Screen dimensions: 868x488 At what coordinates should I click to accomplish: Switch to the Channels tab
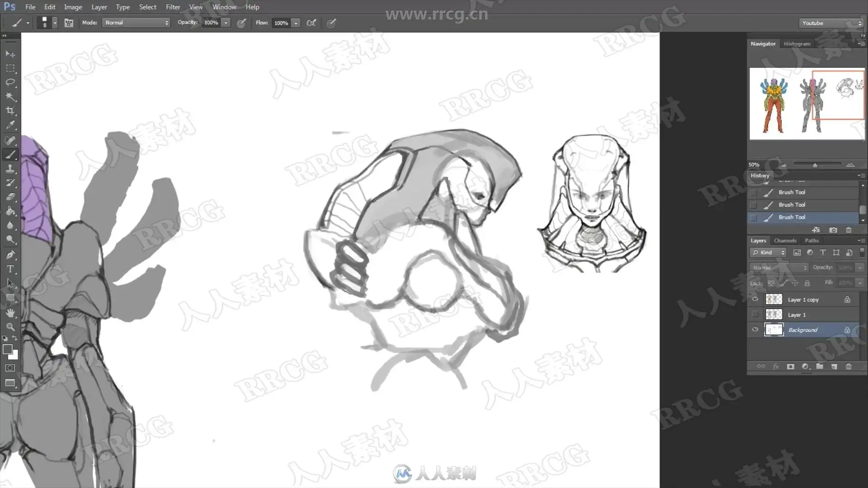[x=785, y=240]
